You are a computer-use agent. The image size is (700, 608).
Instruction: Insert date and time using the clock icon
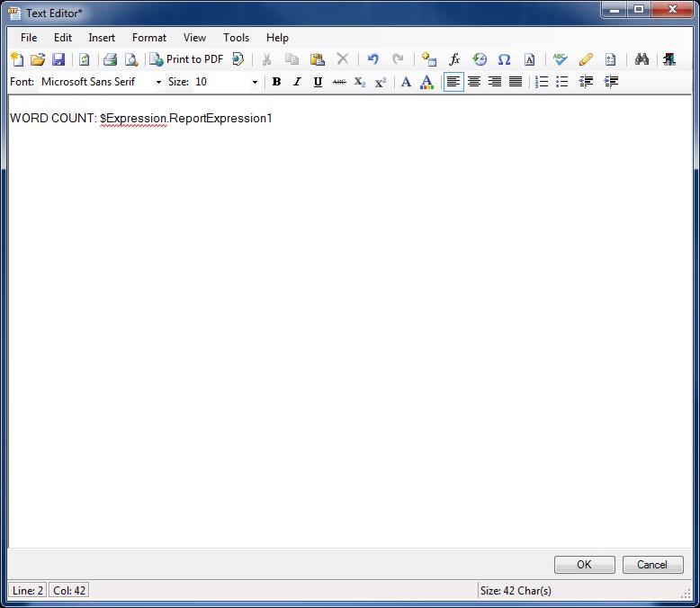pyautogui.click(x=480, y=59)
